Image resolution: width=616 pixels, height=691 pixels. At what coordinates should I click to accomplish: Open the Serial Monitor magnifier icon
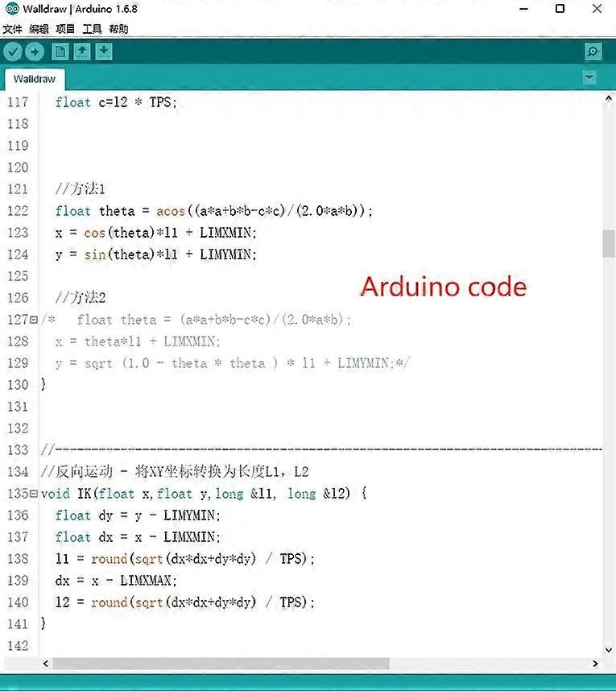pos(593,52)
